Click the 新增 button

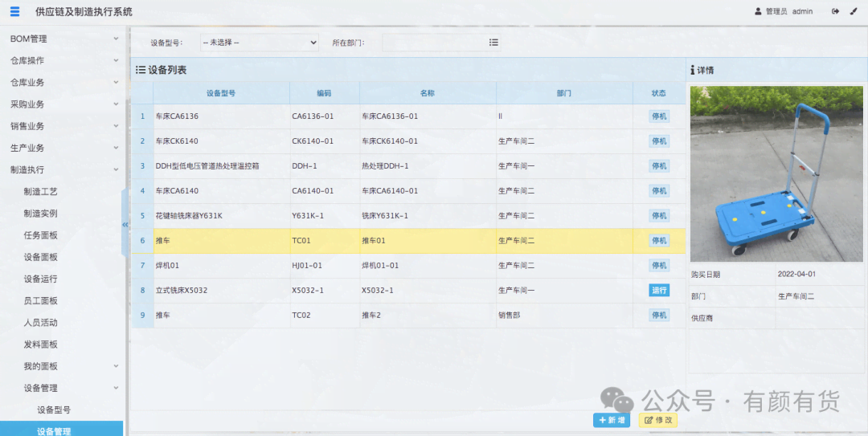pyautogui.click(x=612, y=420)
